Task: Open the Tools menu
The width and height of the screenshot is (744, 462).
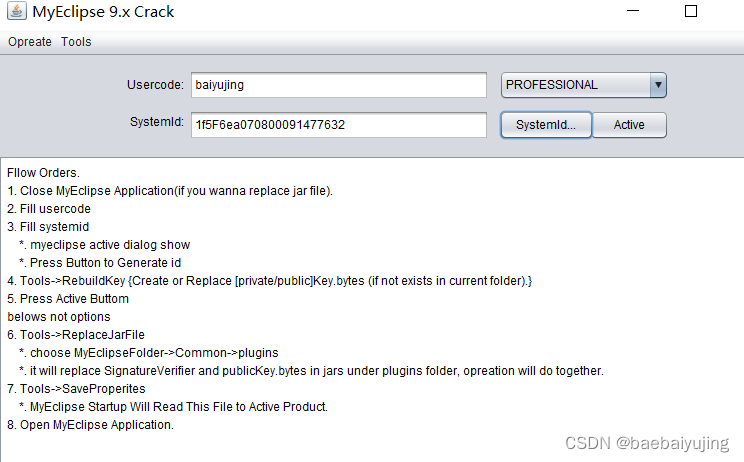Action: pos(76,42)
